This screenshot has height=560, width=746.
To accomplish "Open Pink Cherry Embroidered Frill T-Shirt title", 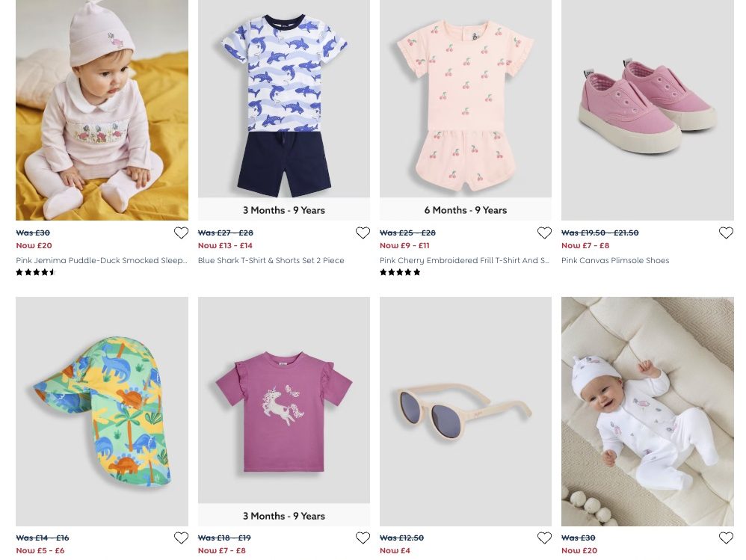I will click(x=464, y=261).
